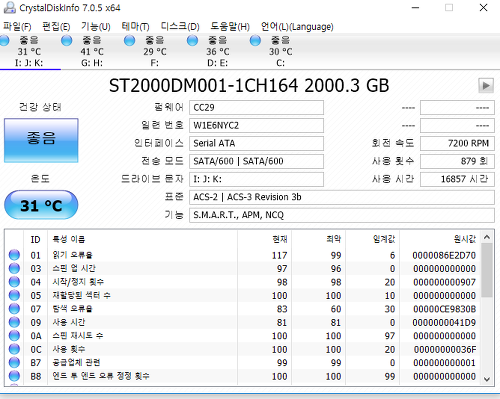Screen dimensions: 500x399
Task: Select the 시작/정지 횟수 attribute row
Action: point(243,282)
